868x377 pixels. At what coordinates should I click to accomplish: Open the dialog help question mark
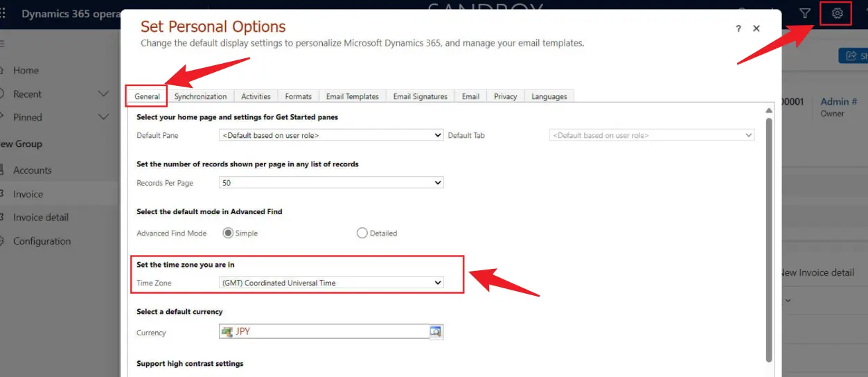click(738, 28)
